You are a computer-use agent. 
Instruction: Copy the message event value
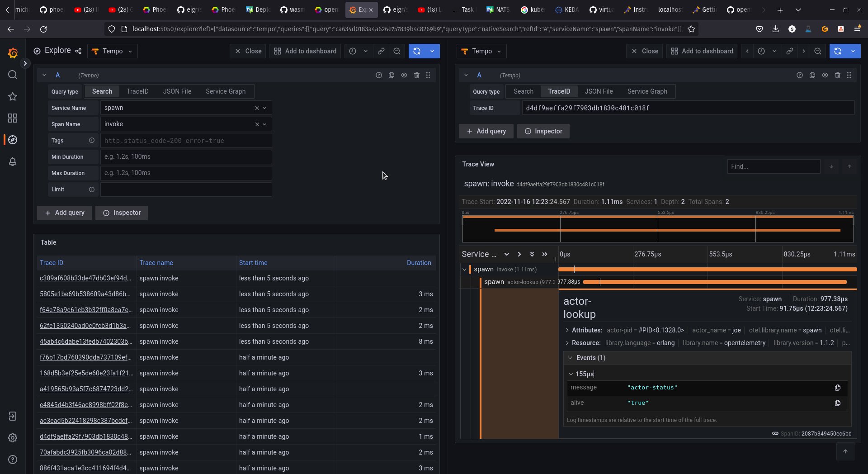coord(838,388)
